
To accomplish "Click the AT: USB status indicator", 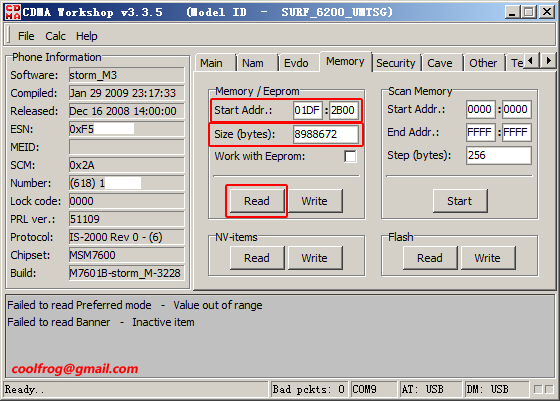I will 430,389.
